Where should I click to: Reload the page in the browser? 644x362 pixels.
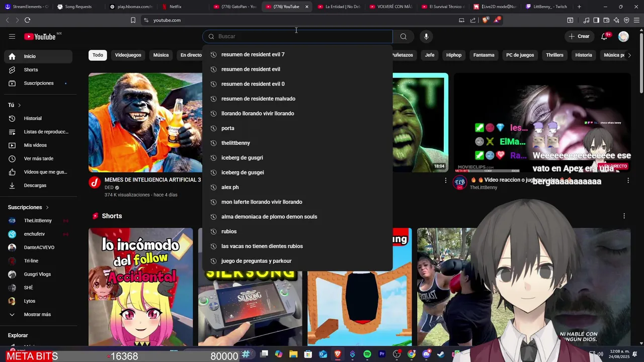click(27, 20)
